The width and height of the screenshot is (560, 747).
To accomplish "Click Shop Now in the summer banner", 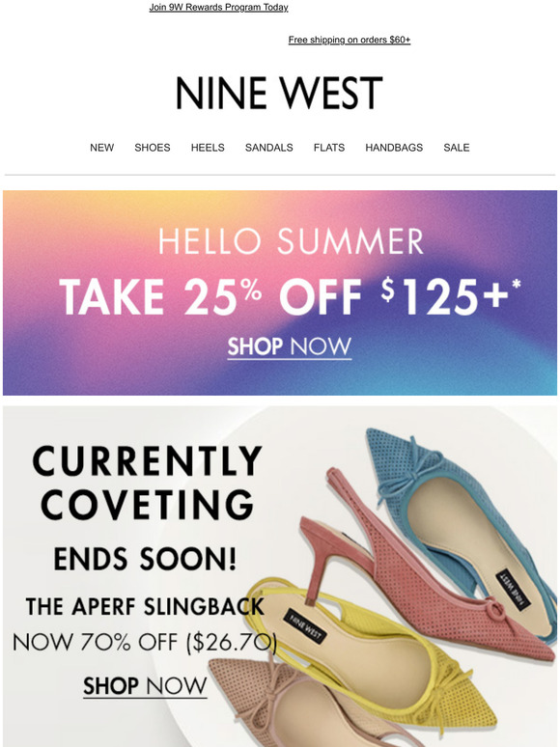I will click(x=290, y=346).
